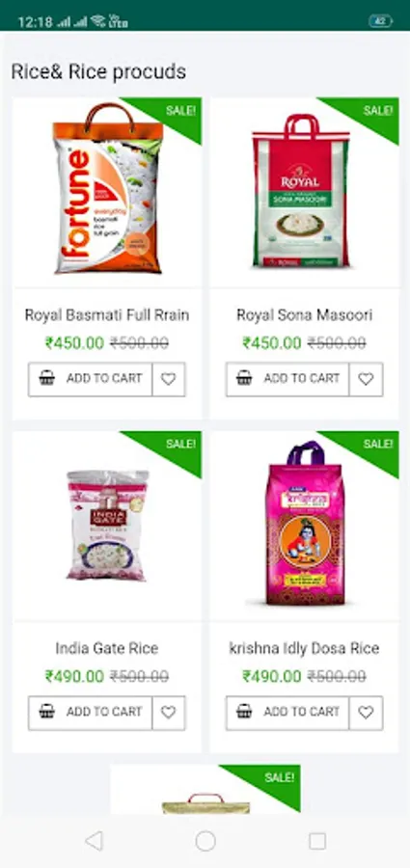Open the Royal Sona Masoori product title
This screenshot has width=410, height=868.
pyautogui.click(x=304, y=315)
